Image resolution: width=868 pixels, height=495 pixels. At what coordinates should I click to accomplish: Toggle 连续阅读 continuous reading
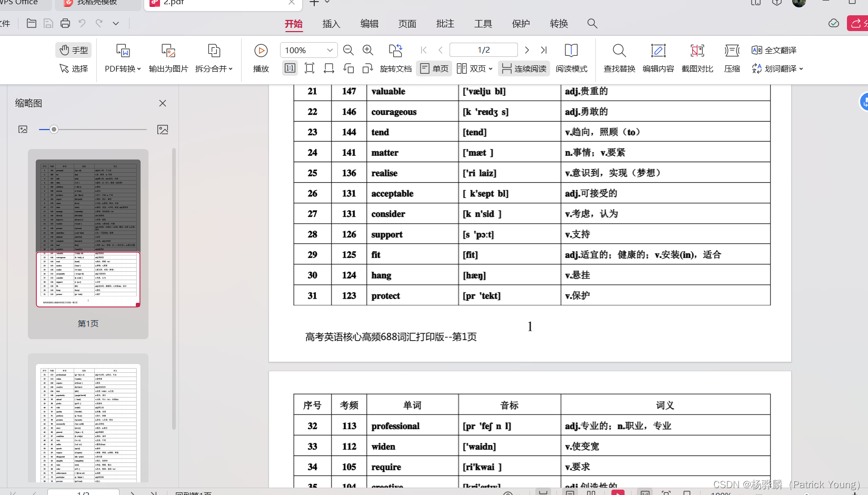[524, 68]
